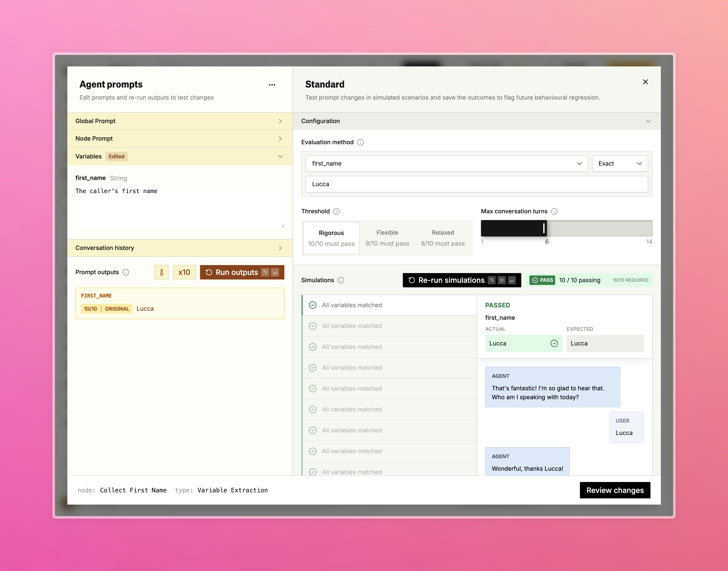The width and height of the screenshot is (728, 571).
Task: Expand the Conversation history section
Action: pyautogui.click(x=180, y=248)
